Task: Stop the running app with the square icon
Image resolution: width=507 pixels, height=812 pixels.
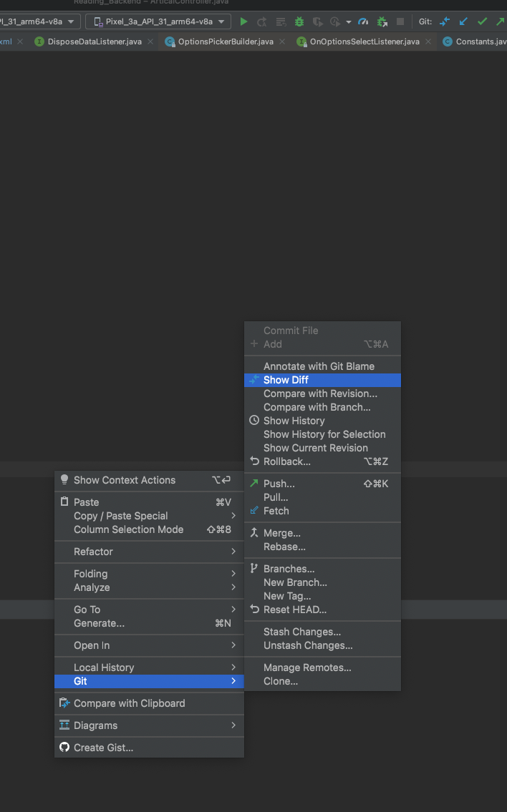Action: [400, 21]
